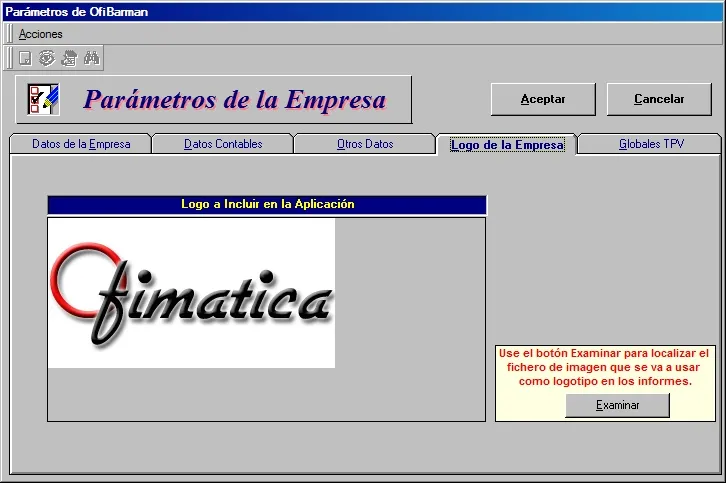Click the eye preview icon in the toolbar

47,58
